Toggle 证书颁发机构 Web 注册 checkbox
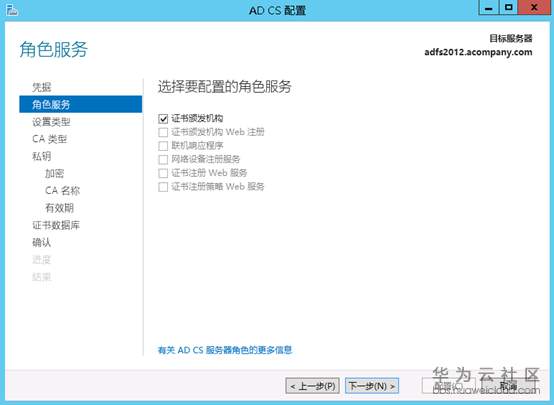This screenshot has height=405, width=554. click(163, 133)
